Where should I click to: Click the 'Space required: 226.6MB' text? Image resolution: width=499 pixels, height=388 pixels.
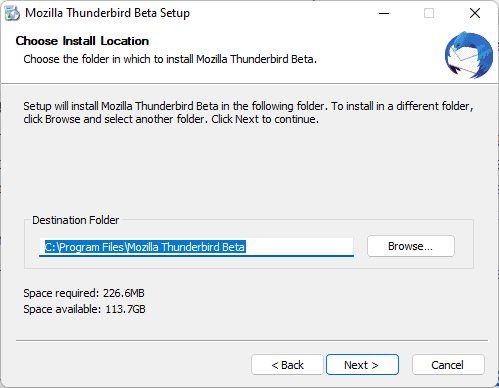[84, 293]
